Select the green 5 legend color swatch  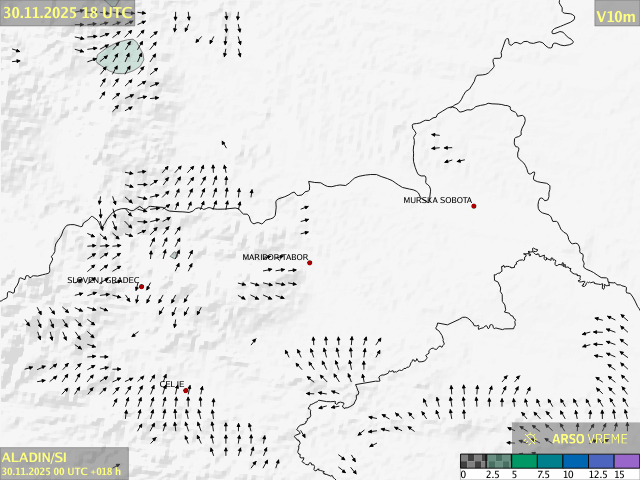click(524, 461)
